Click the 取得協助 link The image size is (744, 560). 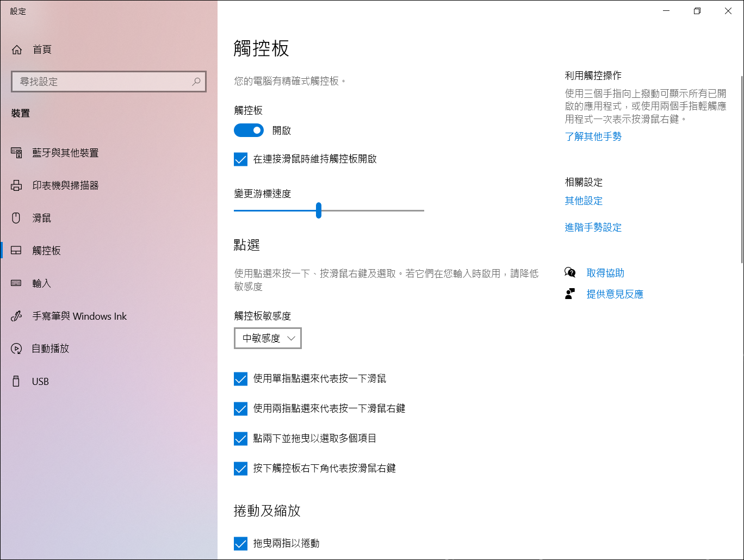pyautogui.click(x=605, y=273)
